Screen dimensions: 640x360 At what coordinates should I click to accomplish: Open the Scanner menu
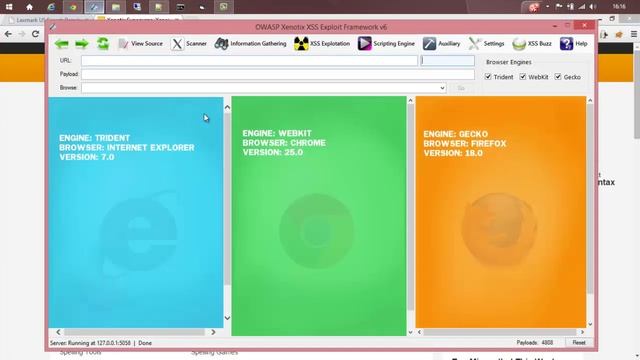coord(189,43)
